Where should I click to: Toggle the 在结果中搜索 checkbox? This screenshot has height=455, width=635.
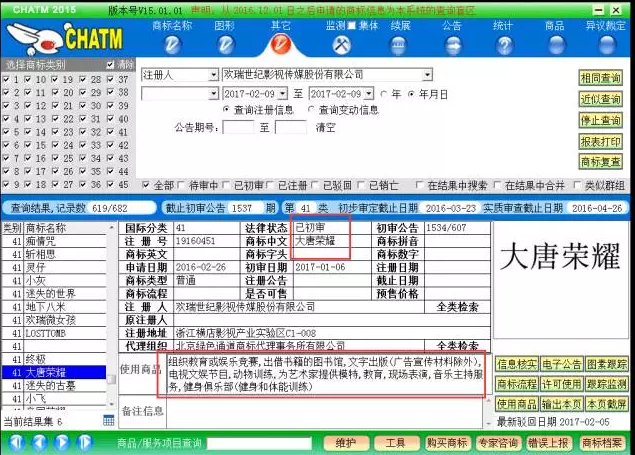[x=419, y=185]
